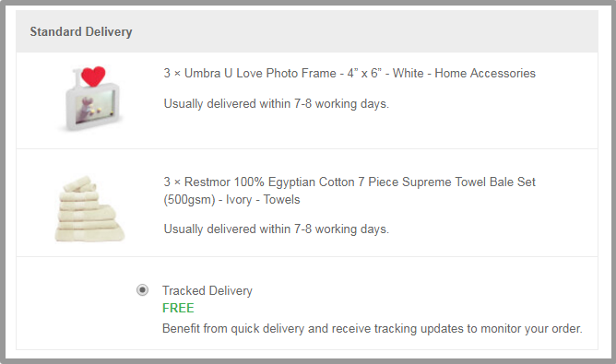This screenshot has height=364, width=616.
Task: Click the green FREE price label
Action: (178, 308)
